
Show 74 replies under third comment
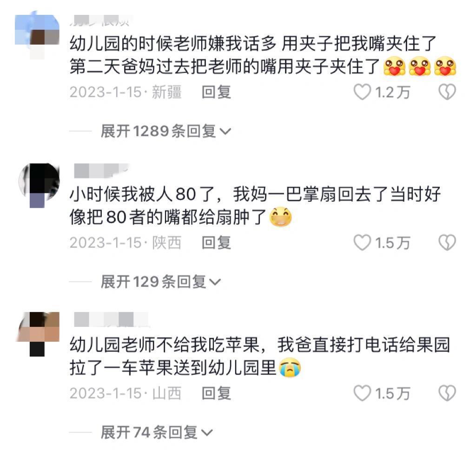click(x=157, y=432)
